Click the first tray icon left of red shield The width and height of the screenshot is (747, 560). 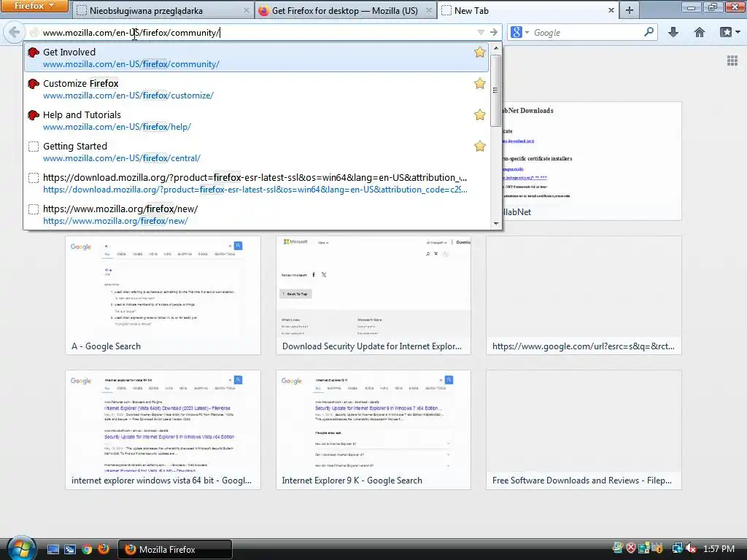tap(617, 548)
